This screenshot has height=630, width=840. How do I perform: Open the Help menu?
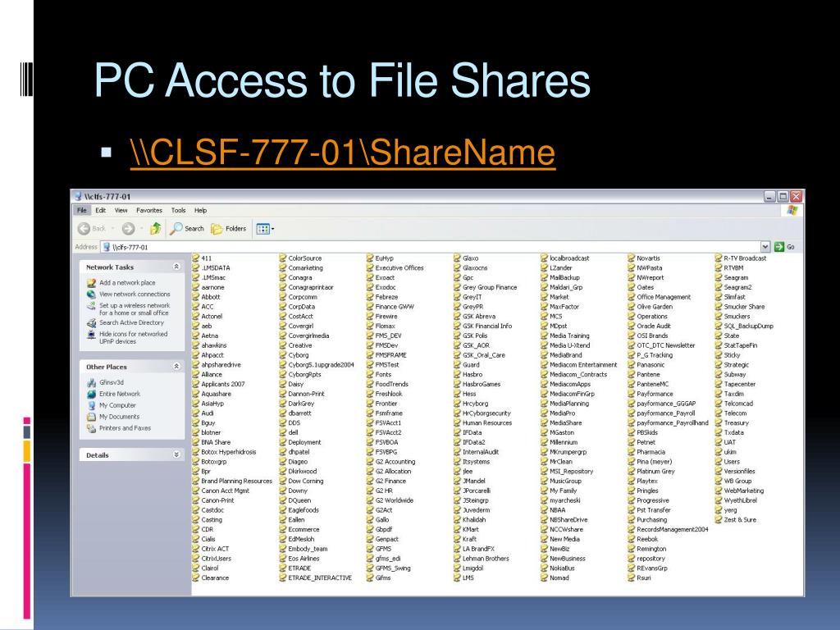(200, 211)
